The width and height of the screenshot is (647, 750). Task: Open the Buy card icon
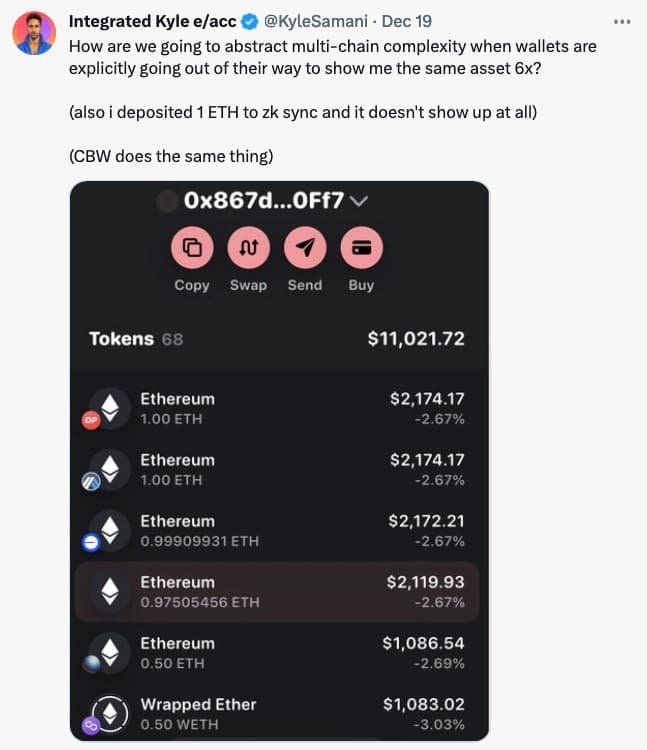pyautogui.click(x=362, y=248)
